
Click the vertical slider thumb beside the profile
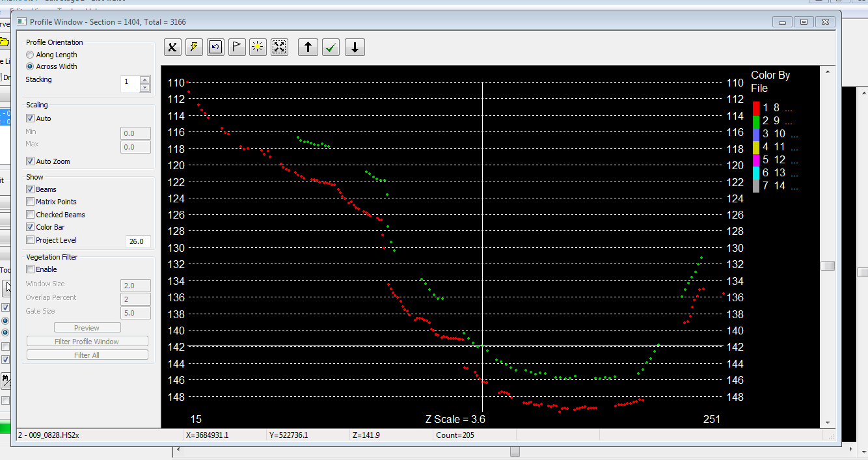[828, 265]
